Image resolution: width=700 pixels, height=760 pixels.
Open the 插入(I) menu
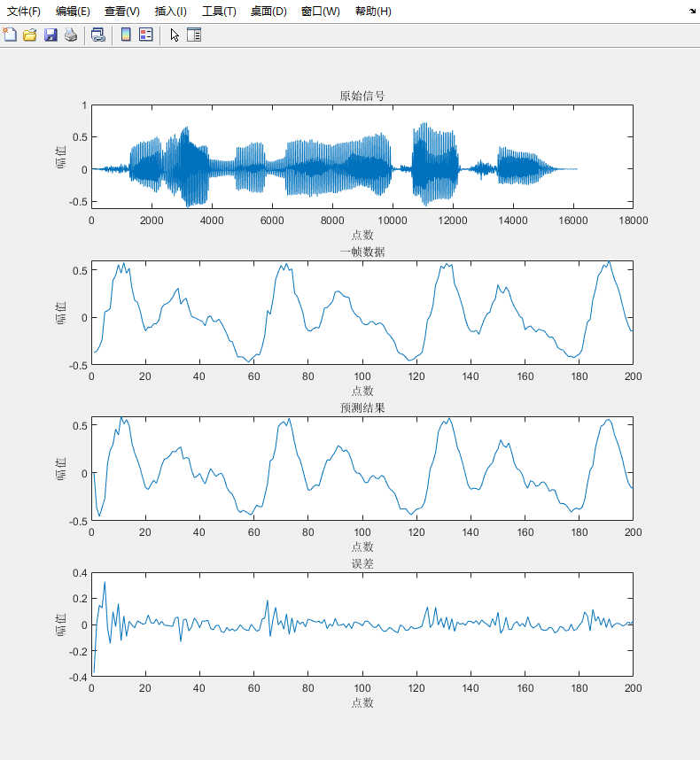[x=171, y=12]
